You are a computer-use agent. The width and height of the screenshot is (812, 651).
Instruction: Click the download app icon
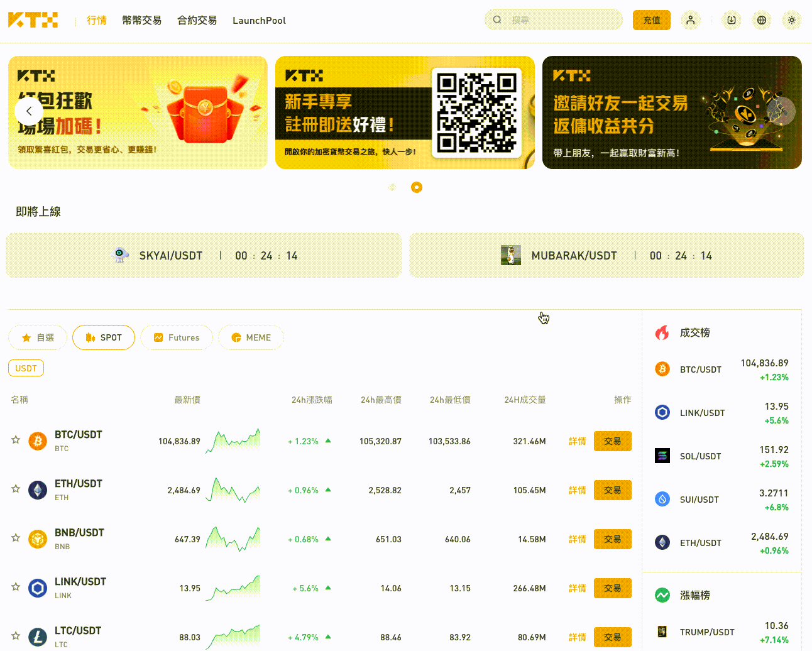(732, 20)
